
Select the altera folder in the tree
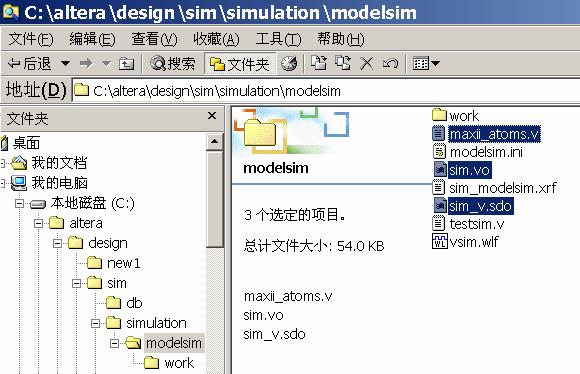click(86, 223)
